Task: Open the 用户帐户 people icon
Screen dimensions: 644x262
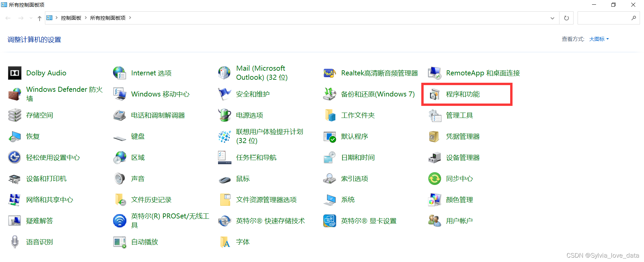Action: click(435, 221)
